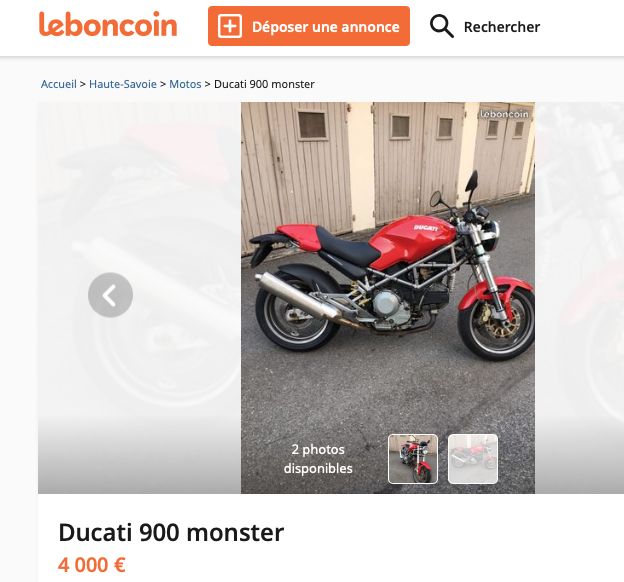Viewport: 624px width, 582px height.
Task: Click the 2 photos disponibles label
Action: (318, 459)
